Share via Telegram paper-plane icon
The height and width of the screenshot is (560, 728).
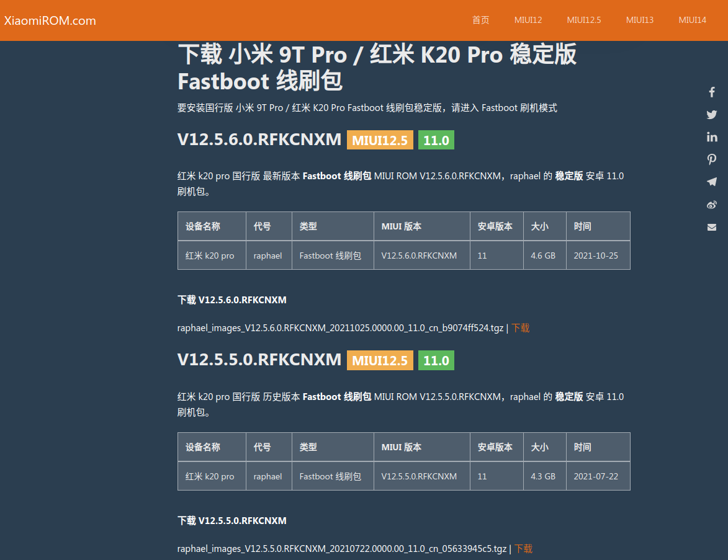tap(712, 182)
